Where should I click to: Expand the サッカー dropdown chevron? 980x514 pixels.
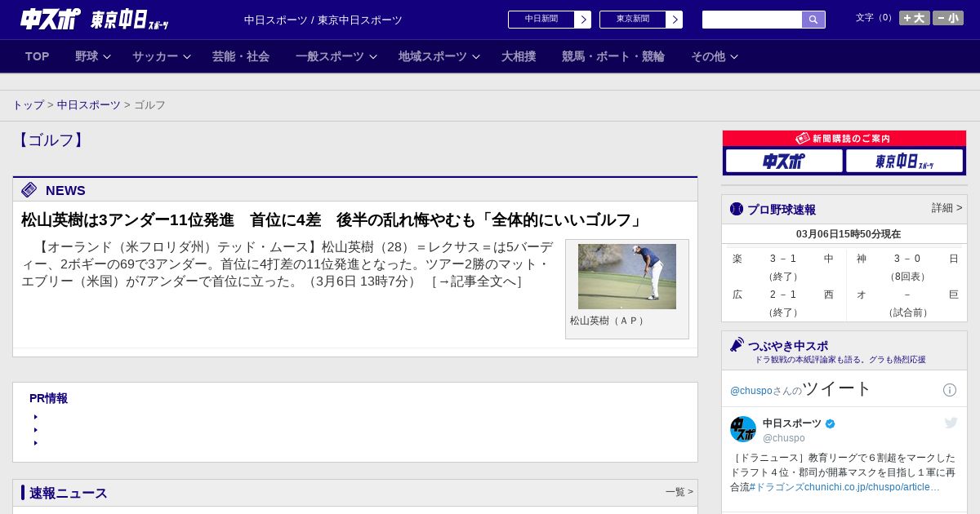coord(187,56)
